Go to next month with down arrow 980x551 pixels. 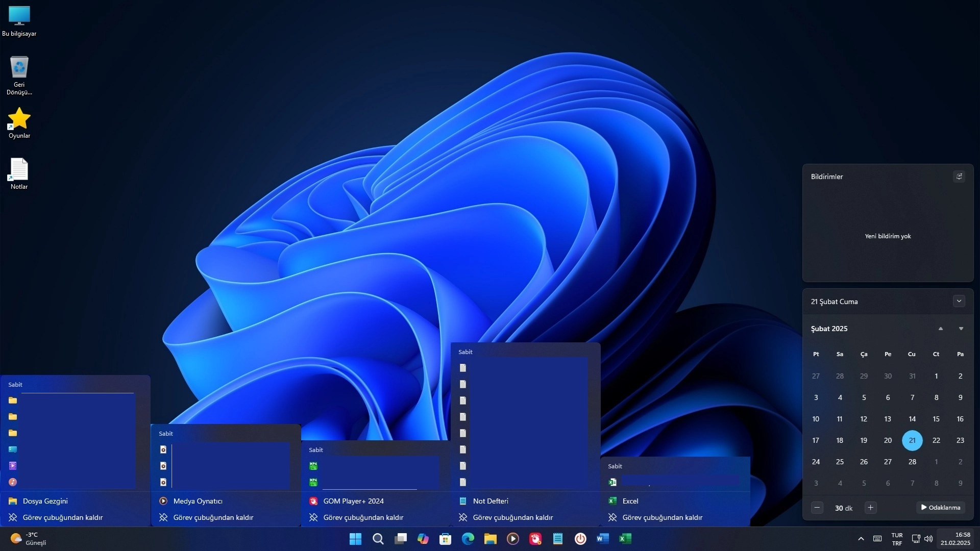click(961, 329)
